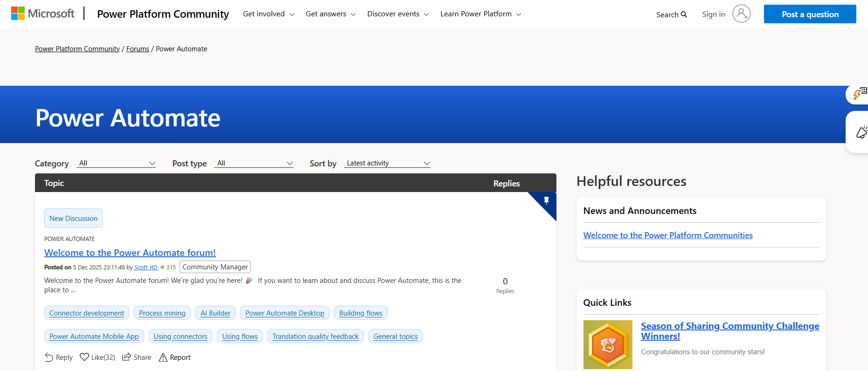The height and width of the screenshot is (371, 868).
Task: Go to Power Platform Community breadcrumb
Action: tap(77, 49)
